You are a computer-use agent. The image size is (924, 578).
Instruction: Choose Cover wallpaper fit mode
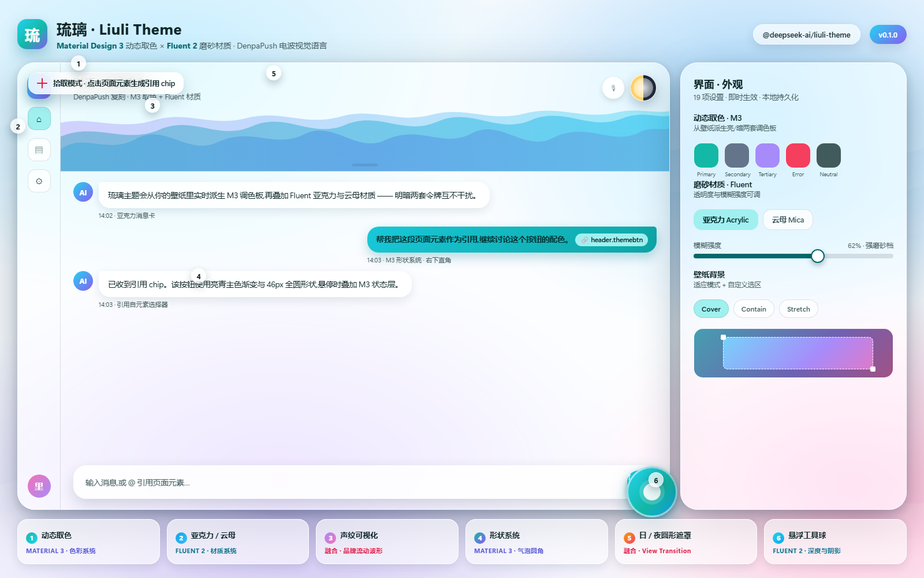point(711,309)
